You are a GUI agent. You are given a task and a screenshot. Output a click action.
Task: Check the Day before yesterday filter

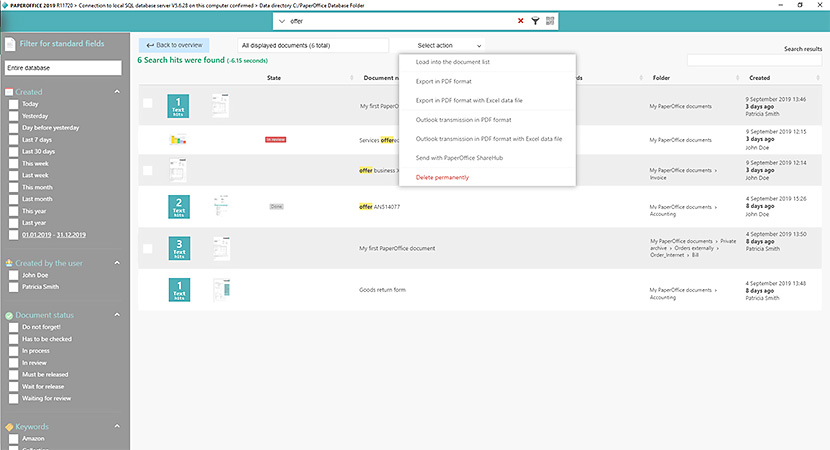[14, 128]
